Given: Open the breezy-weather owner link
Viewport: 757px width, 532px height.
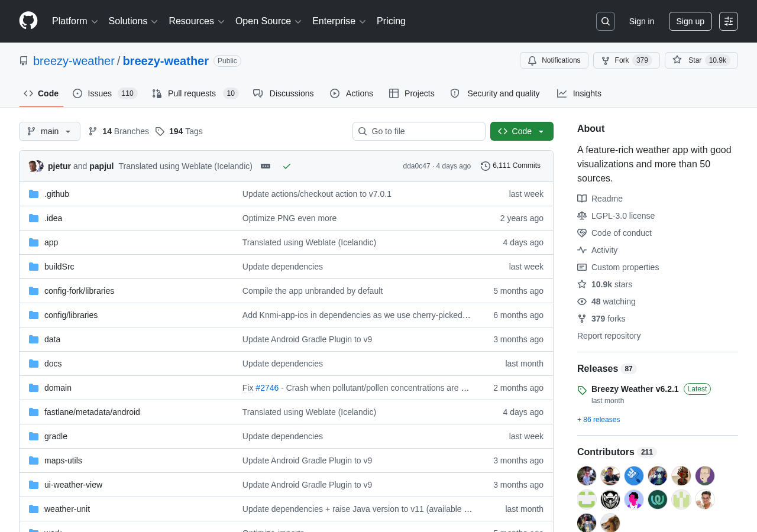Looking at the screenshot, I should click(74, 61).
